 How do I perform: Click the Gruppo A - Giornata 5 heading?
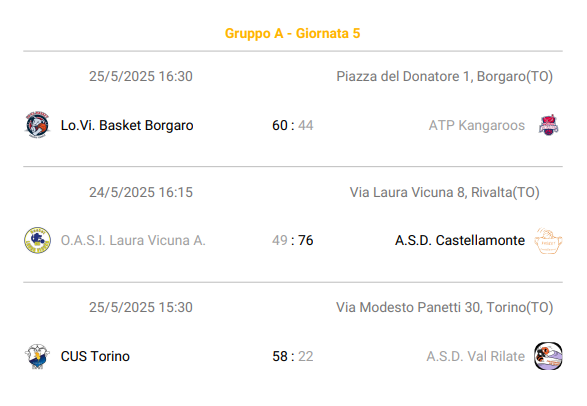point(293,33)
